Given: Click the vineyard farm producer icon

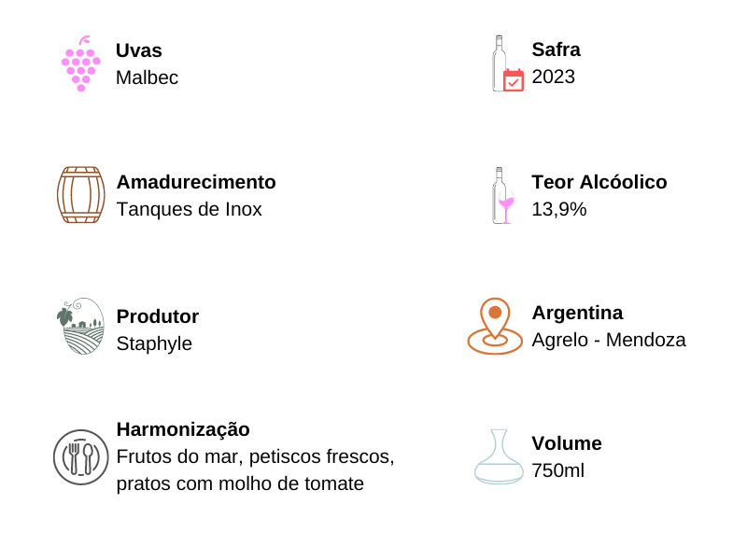Looking at the screenshot, I should click(x=80, y=326).
